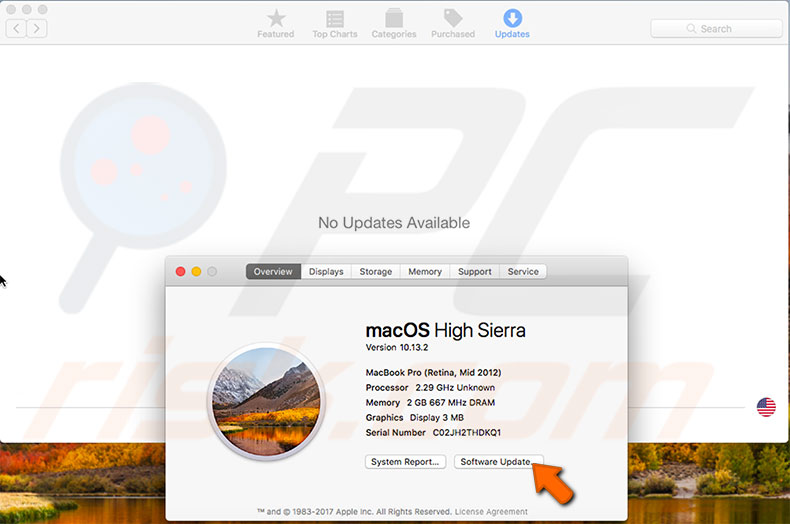Close the About This Mac window
This screenshot has width=790, height=524.
click(180, 272)
